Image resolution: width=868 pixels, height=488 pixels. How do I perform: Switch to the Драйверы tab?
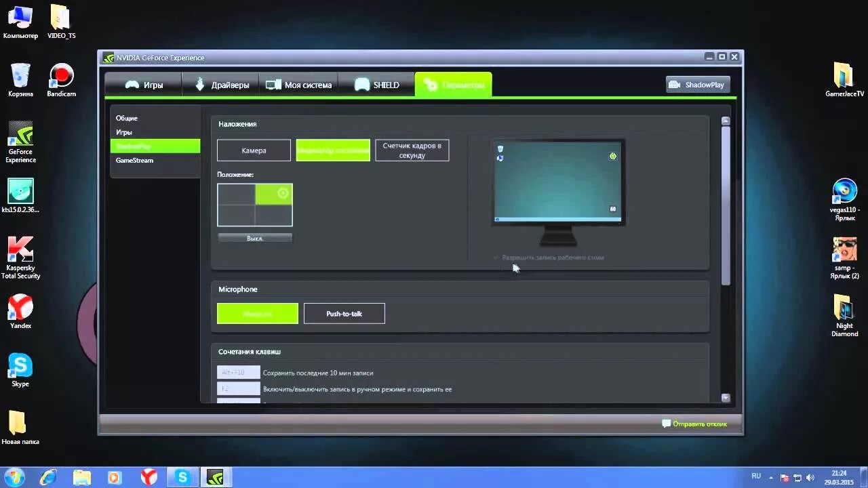click(x=220, y=85)
